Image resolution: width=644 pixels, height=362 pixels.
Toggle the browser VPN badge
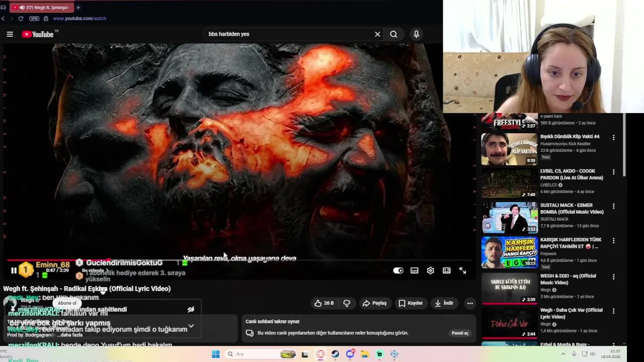34,19
